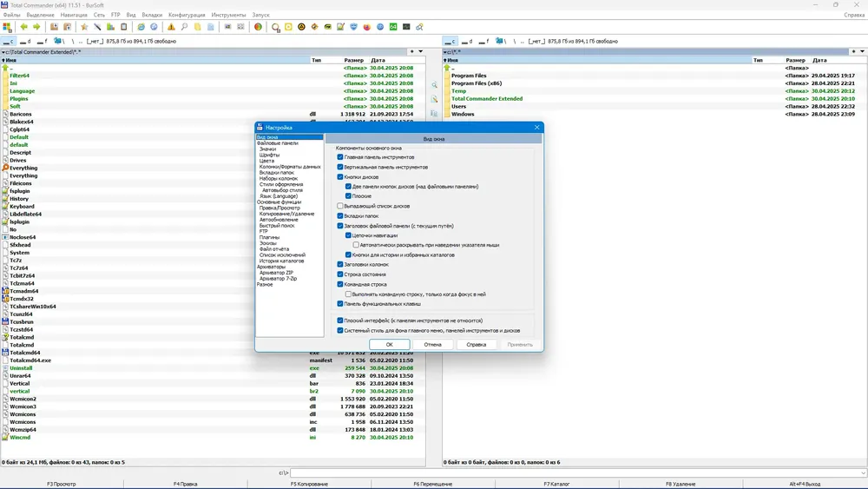Click the Firefox icon in the toolbar
Image resolution: width=868 pixels, height=489 pixels.
[x=367, y=27]
